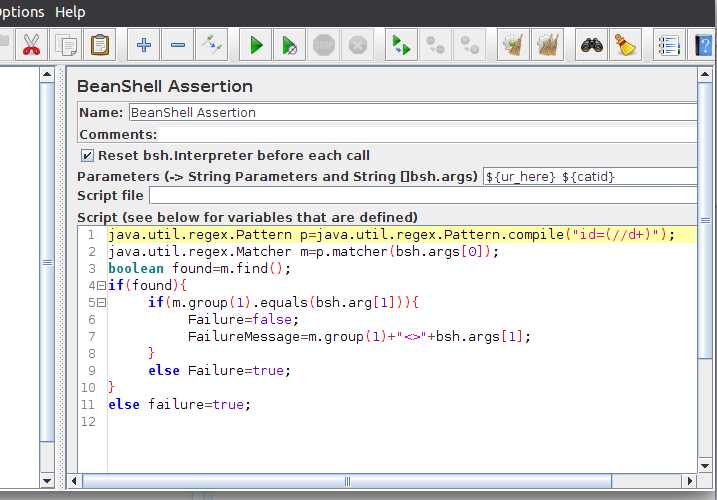Click right scrollbar down arrow
Viewport: 717px width, 500px height.
click(x=705, y=467)
